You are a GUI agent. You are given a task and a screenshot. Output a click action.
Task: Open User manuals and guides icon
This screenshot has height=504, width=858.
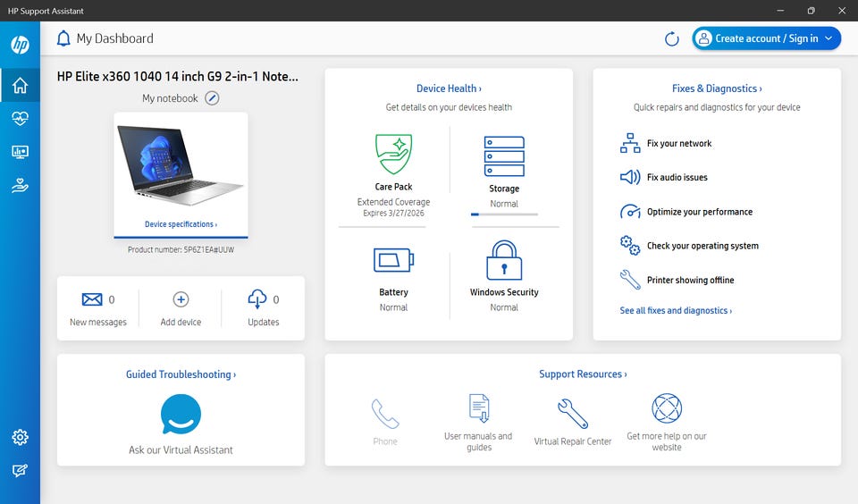coord(479,407)
